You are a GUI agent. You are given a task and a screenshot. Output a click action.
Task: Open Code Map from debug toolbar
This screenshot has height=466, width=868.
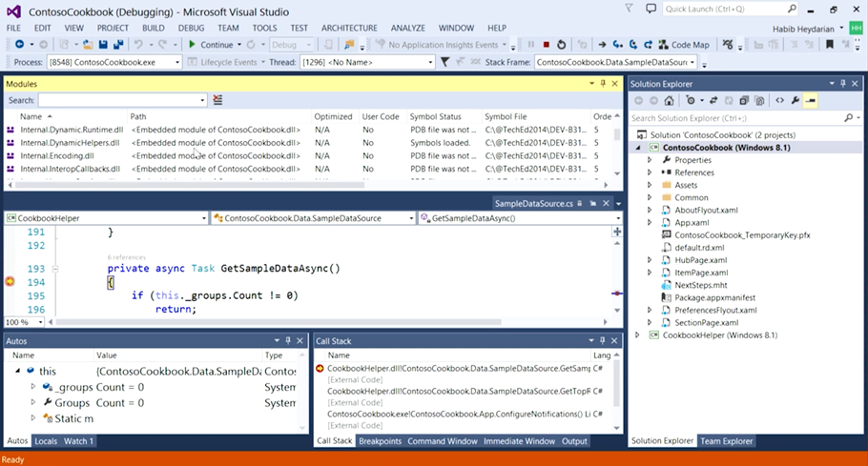(684, 45)
